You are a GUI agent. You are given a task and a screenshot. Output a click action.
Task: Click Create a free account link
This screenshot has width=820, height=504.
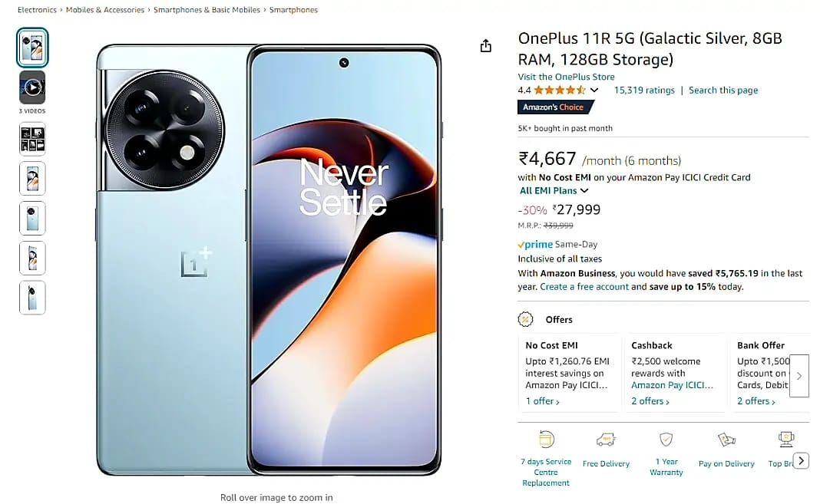(x=584, y=287)
